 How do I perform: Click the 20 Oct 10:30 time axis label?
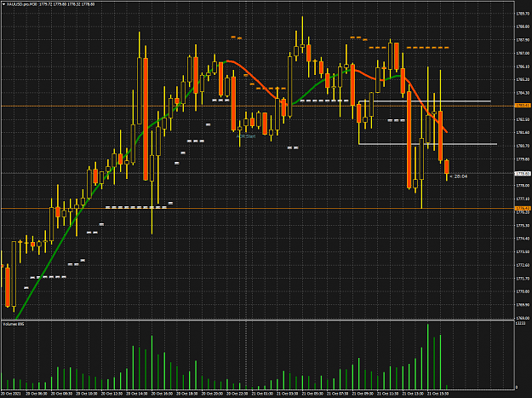[87, 394]
